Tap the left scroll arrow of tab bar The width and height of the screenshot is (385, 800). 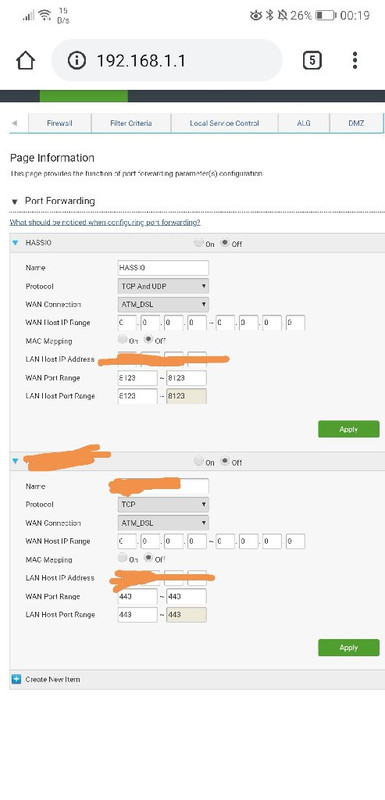pos(14,123)
